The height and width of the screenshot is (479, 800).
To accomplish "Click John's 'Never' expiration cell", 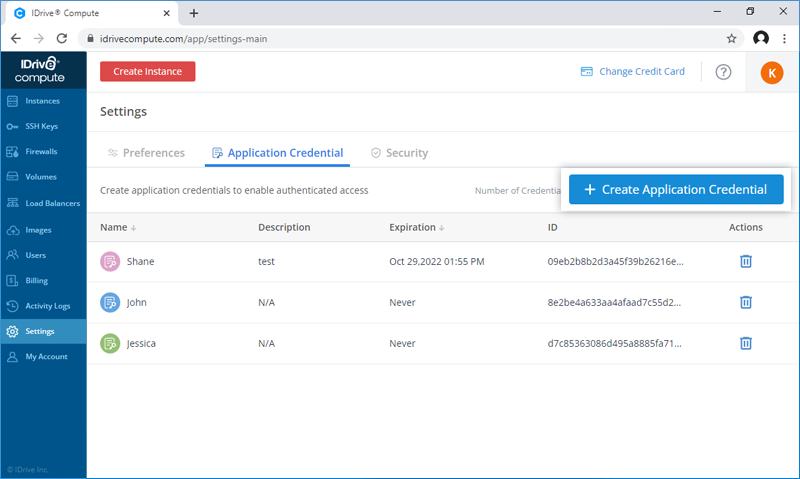I will tap(403, 302).
